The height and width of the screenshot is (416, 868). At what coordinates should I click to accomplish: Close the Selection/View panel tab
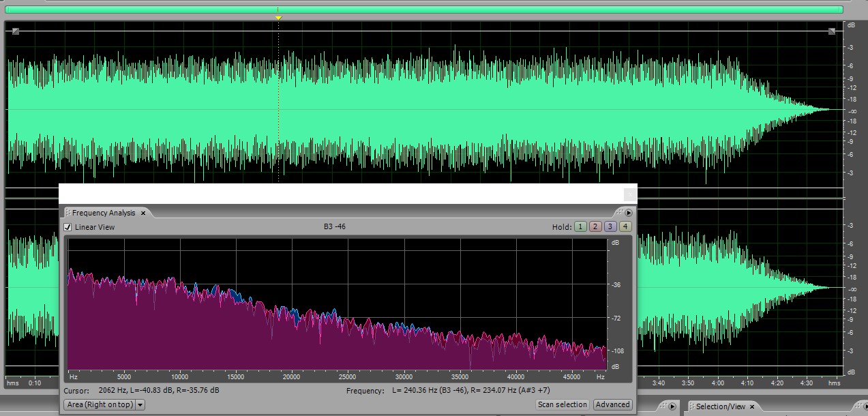tap(753, 406)
